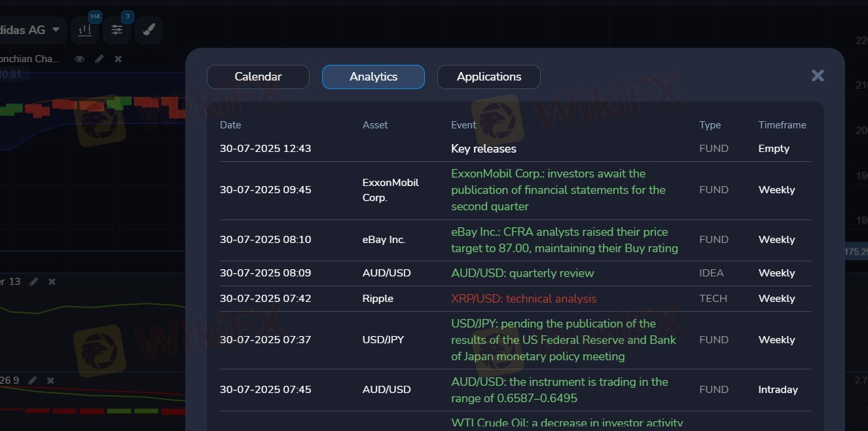Switch to the Applications tab
This screenshot has width=868, height=431.
click(x=489, y=77)
